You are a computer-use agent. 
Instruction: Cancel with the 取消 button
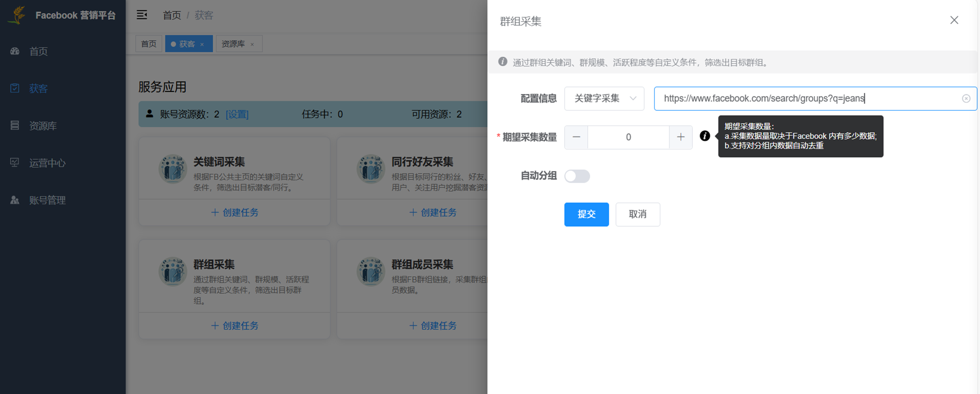coord(638,214)
